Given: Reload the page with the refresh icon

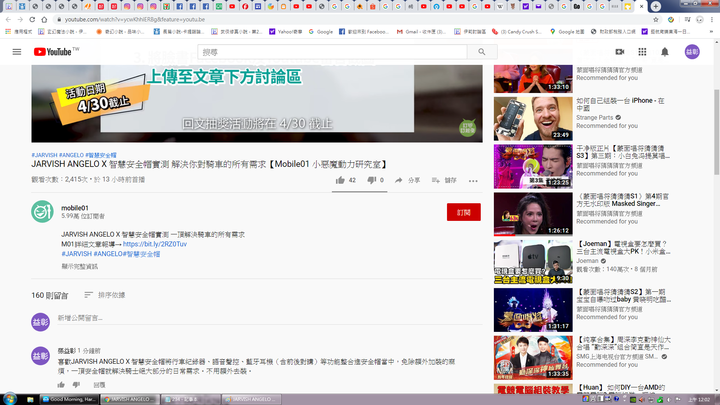Looking at the screenshot, I should pyautogui.click(x=32, y=20).
